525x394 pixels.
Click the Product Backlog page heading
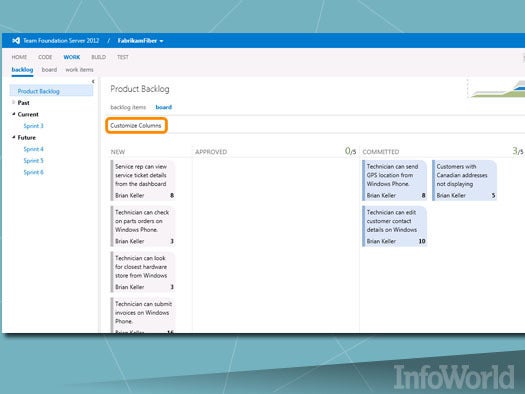(x=140, y=89)
